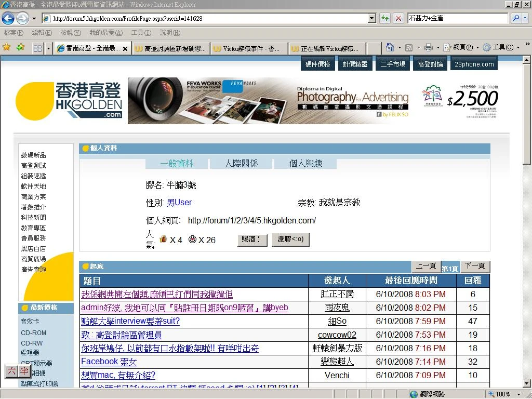Click sidebar link 數碼新品

[33, 155]
